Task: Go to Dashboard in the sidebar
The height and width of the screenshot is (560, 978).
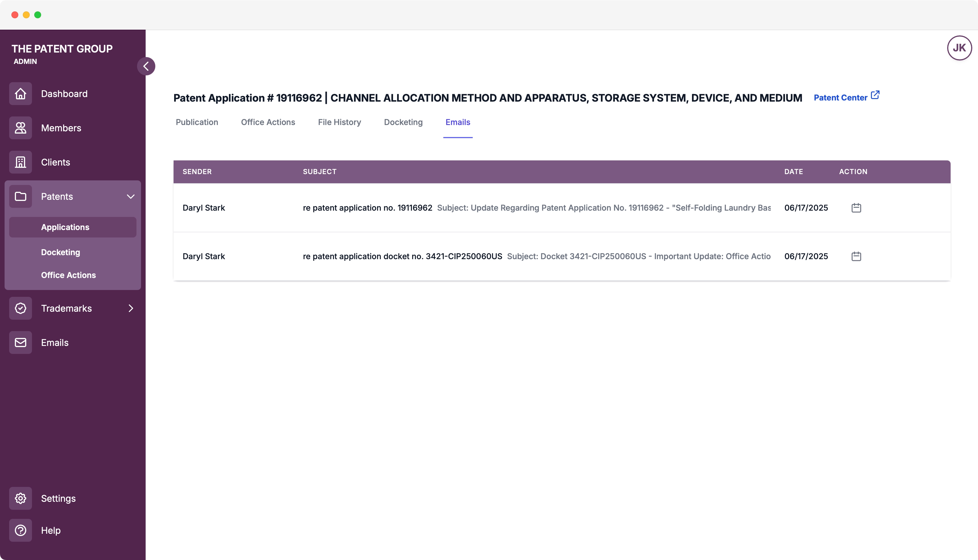Action: [64, 93]
